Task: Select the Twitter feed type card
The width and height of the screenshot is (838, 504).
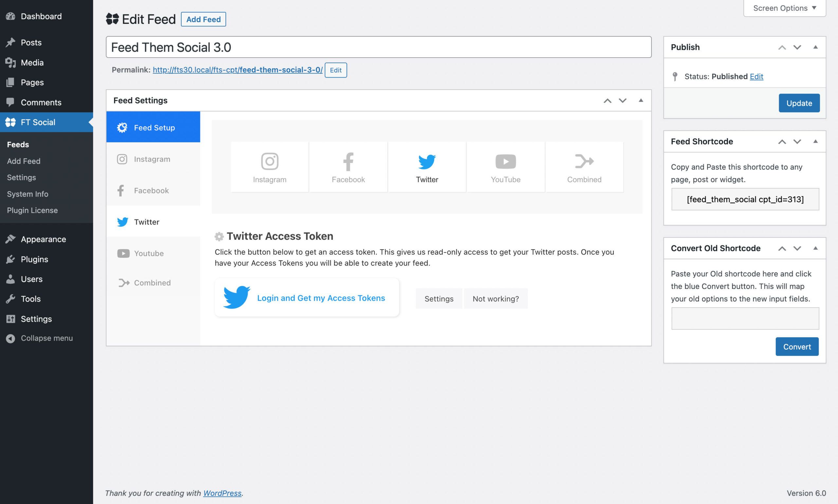Action: coord(427,167)
